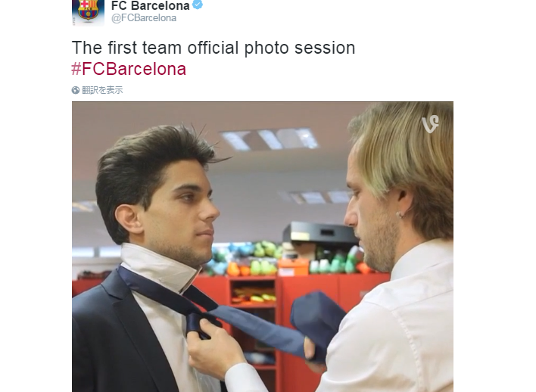Visit the @FCBarcelona handle profile

click(144, 17)
